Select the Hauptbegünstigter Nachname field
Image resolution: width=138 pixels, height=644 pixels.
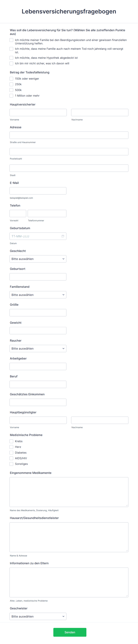[100, 420]
